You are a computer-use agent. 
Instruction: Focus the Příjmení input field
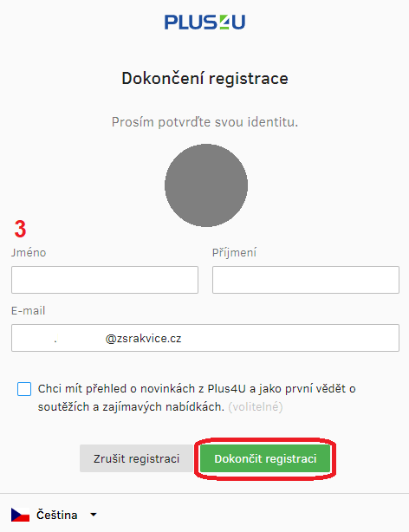306,280
